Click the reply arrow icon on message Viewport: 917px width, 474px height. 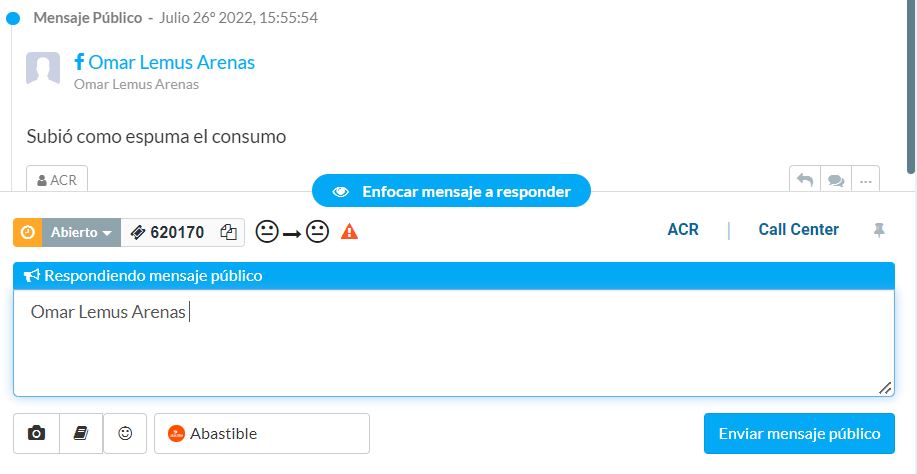805,181
